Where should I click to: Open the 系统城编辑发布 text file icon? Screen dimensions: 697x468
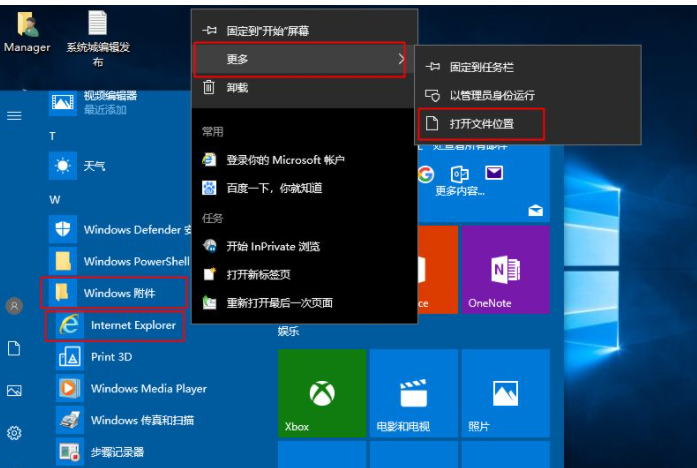97,23
